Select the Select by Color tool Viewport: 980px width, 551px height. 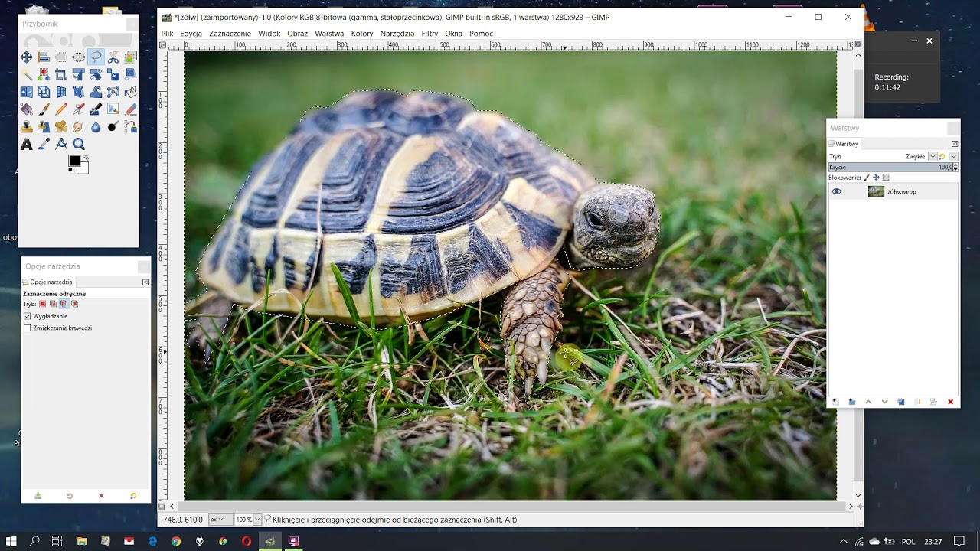pyautogui.click(x=44, y=74)
